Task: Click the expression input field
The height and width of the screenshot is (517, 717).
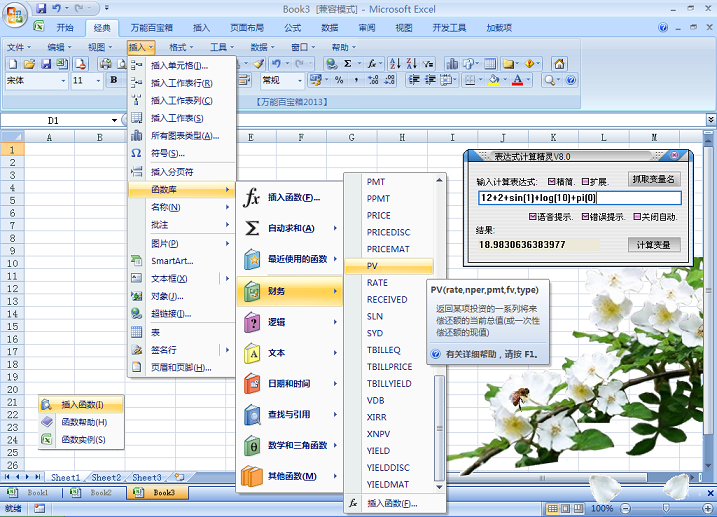Action: pos(579,198)
